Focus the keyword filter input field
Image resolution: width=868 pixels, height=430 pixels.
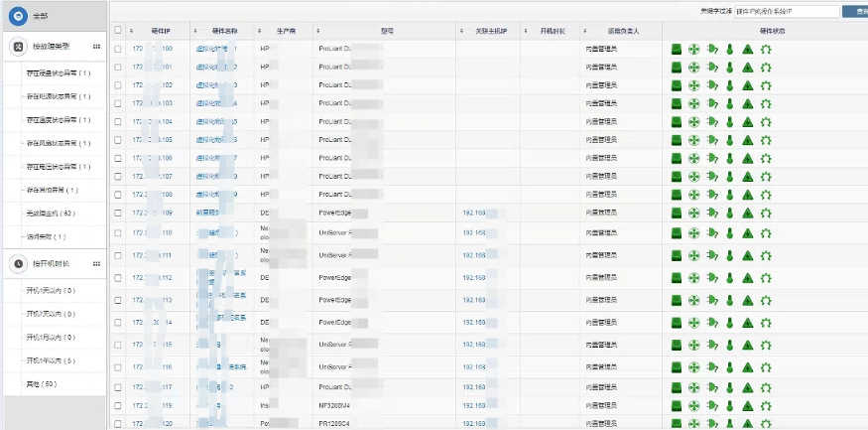[788, 12]
